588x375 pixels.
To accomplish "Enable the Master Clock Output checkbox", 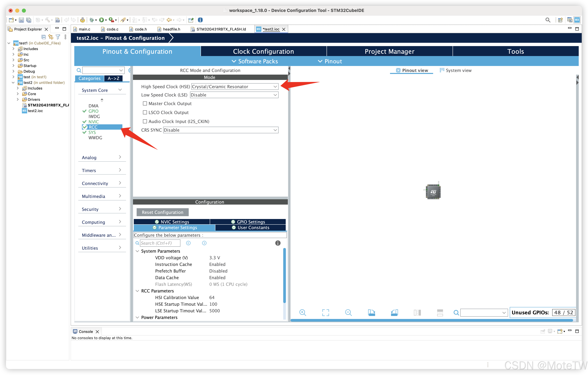I will (x=145, y=103).
